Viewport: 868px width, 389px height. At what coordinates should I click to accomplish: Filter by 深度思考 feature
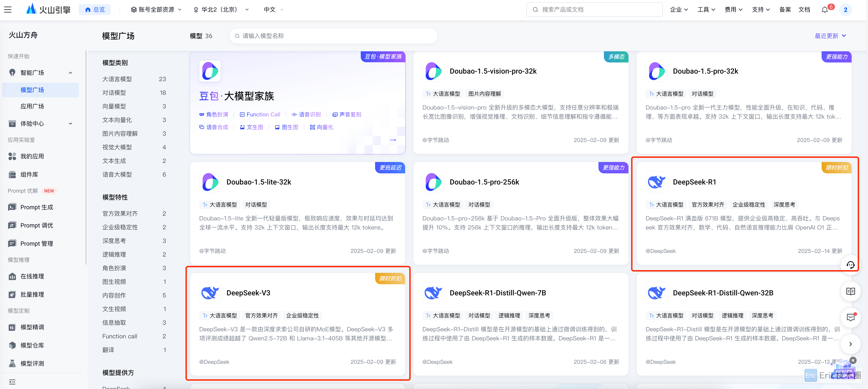point(134,241)
